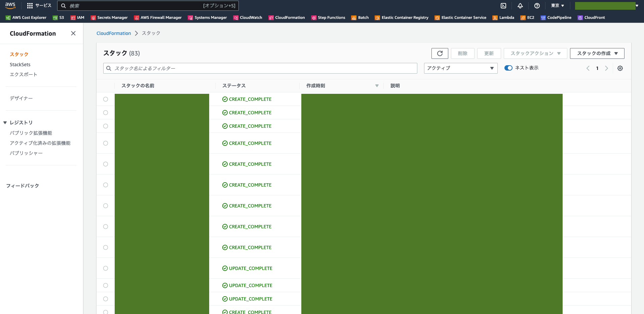Click the AWS logo home icon
The width and height of the screenshot is (644, 314).
coord(10,6)
